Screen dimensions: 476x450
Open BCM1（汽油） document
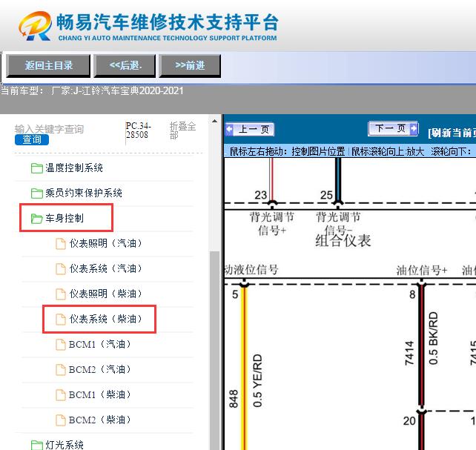coord(100,344)
